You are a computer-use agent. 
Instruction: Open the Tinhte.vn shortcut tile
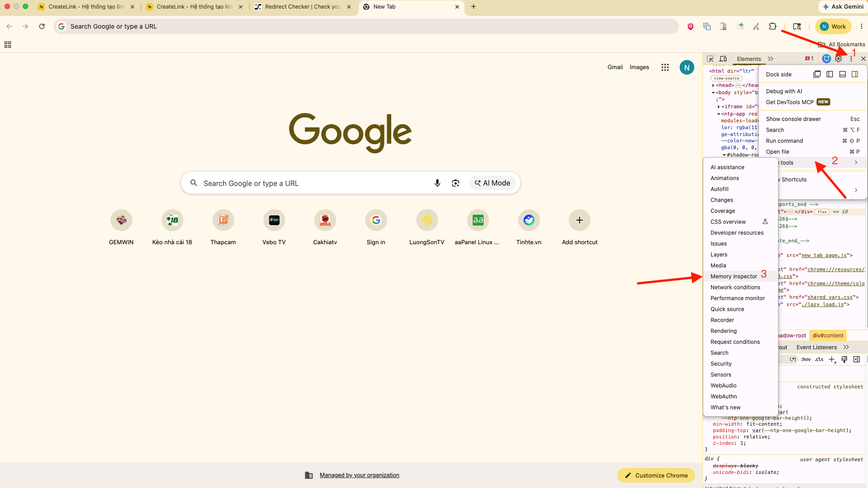[x=529, y=227]
